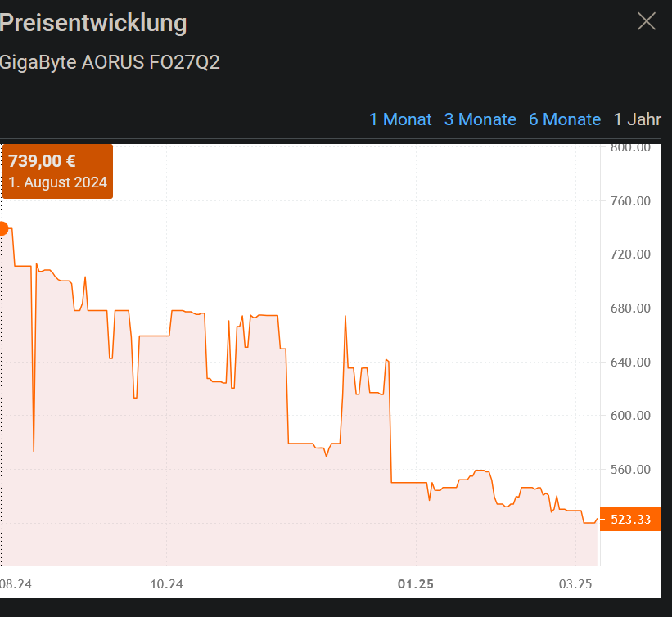
Task: Select the 6 Monate time range
Action: tap(565, 119)
